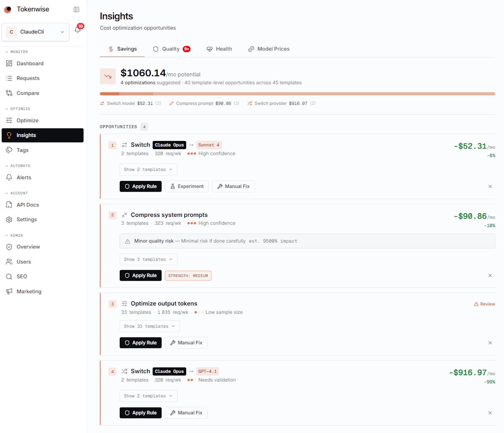Switch to the Model Prices tab
The height and width of the screenshot is (433, 504).
click(x=269, y=49)
